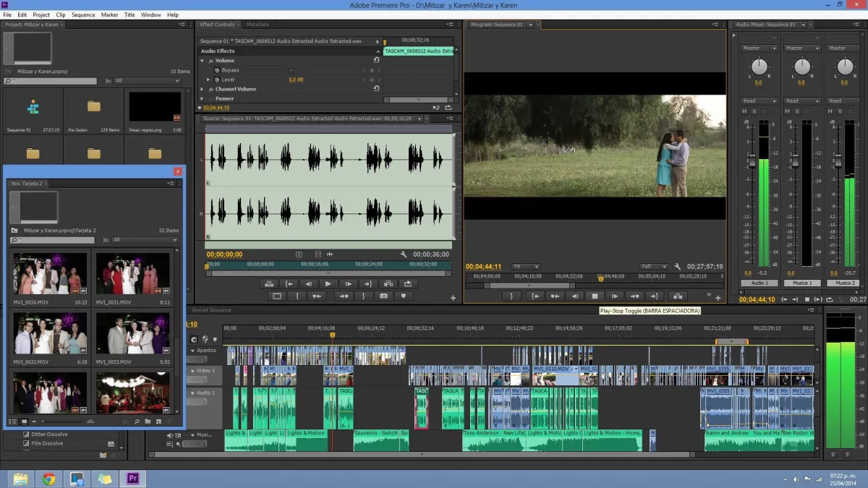Click the Audio 1 channel volume fader

[x=752, y=160]
